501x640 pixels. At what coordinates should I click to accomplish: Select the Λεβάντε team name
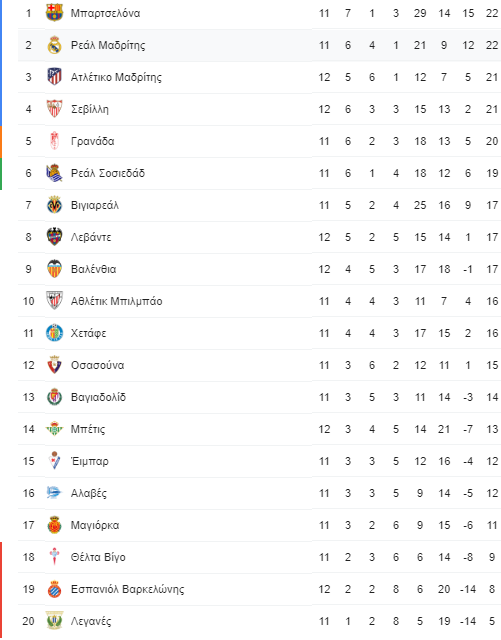click(91, 237)
